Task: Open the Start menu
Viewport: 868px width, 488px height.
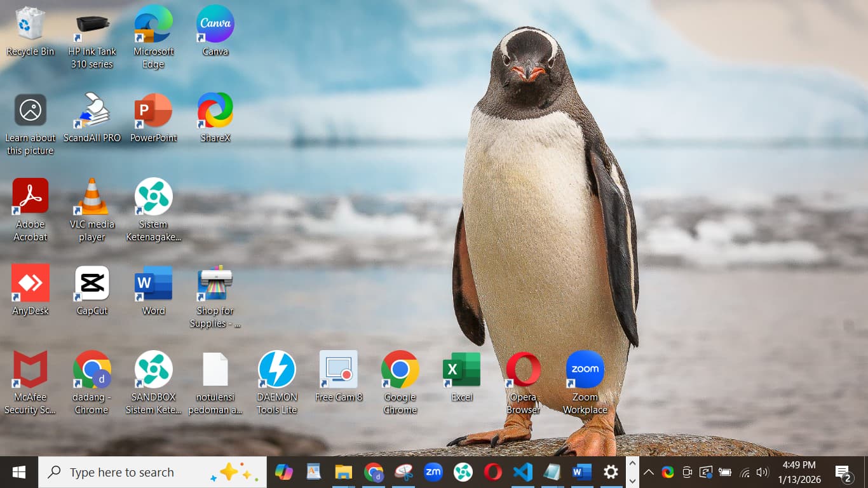Action: (x=17, y=472)
